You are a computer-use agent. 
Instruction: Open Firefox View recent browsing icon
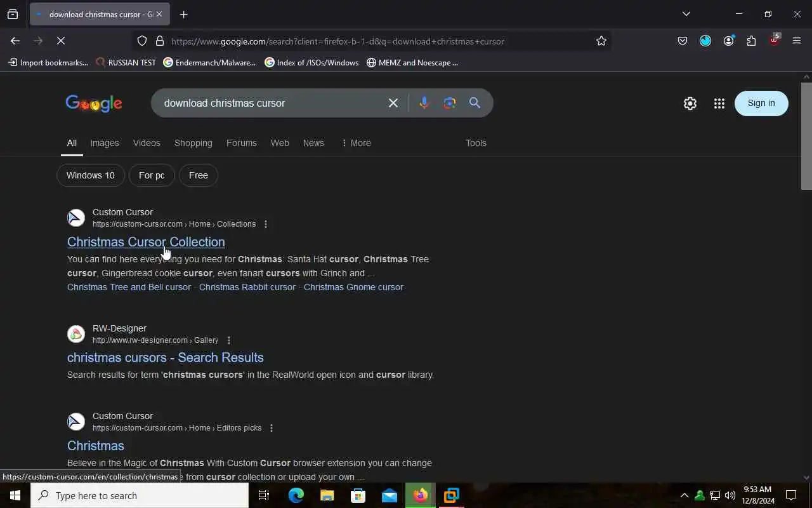(13, 14)
